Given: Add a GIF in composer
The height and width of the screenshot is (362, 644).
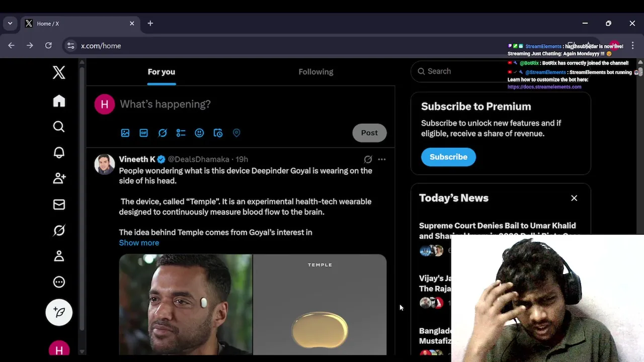Looking at the screenshot, I should [x=144, y=133].
